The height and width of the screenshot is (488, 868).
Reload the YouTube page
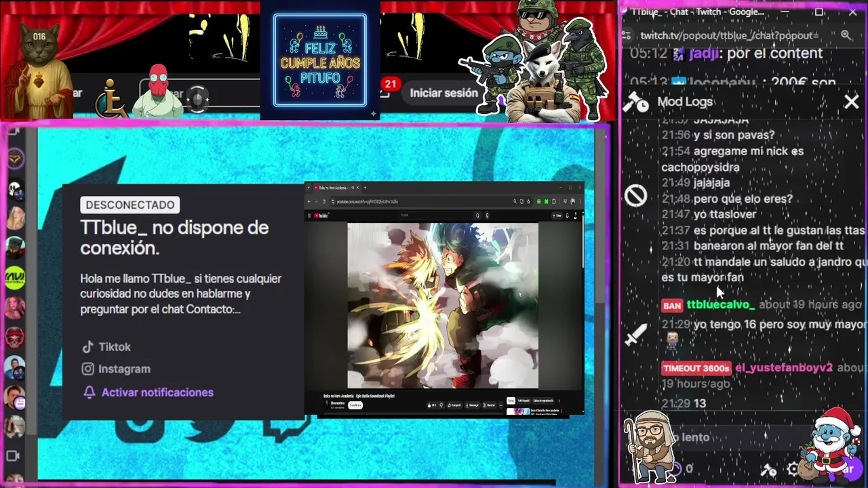pos(324,201)
